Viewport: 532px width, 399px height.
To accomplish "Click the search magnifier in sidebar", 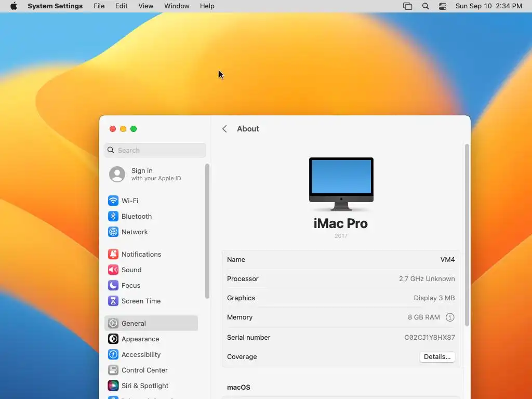I will click(x=111, y=150).
